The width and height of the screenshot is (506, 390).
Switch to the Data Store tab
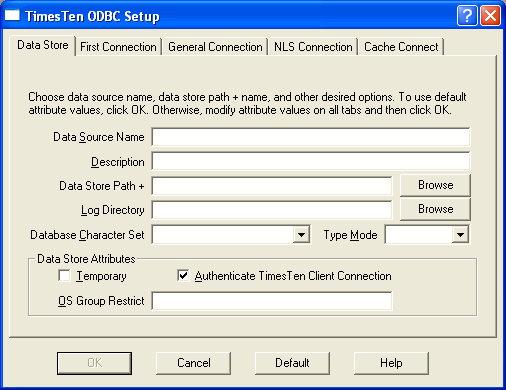[43, 45]
